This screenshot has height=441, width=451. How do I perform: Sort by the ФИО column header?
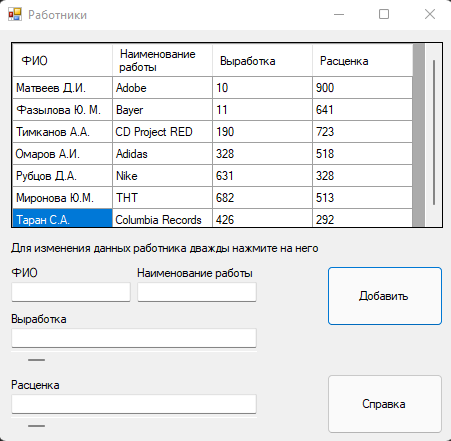coord(62,60)
